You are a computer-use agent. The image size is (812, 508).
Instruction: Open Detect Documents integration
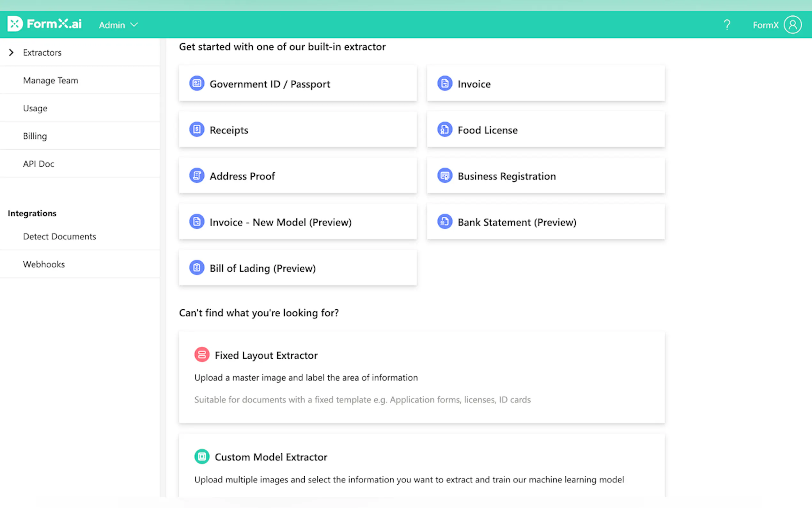pos(59,236)
